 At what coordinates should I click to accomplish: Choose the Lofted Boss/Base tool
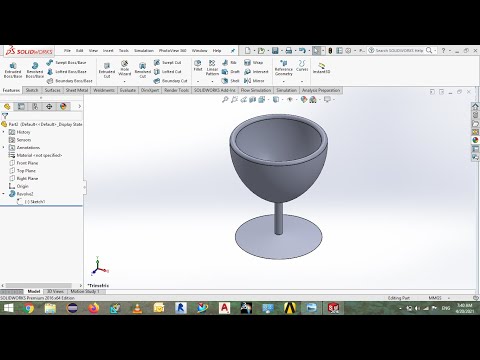67,71
